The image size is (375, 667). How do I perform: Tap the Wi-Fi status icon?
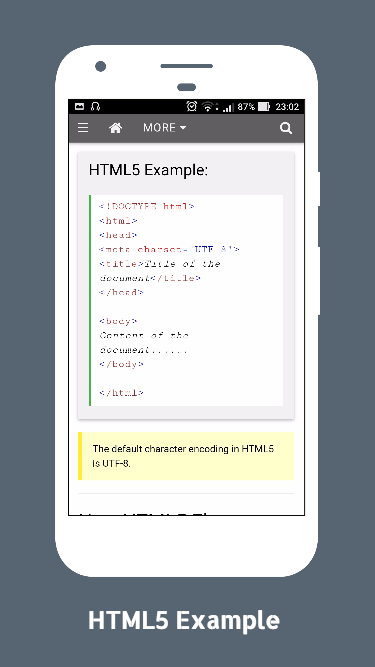[x=208, y=107]
